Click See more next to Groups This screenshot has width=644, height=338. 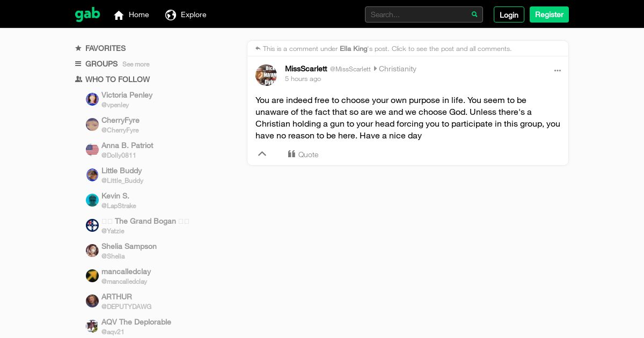click(x=136, y=64)
